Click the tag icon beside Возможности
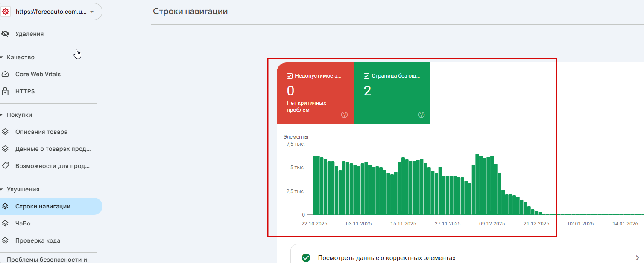644x263 pixels. coord(5,165)
